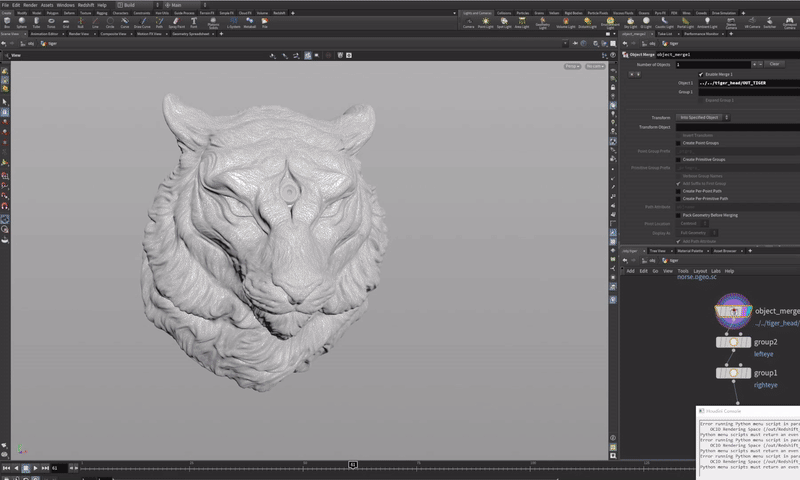Select the File shelf tool
Viewport: 800px width, 480px height.
click(265, 22)
